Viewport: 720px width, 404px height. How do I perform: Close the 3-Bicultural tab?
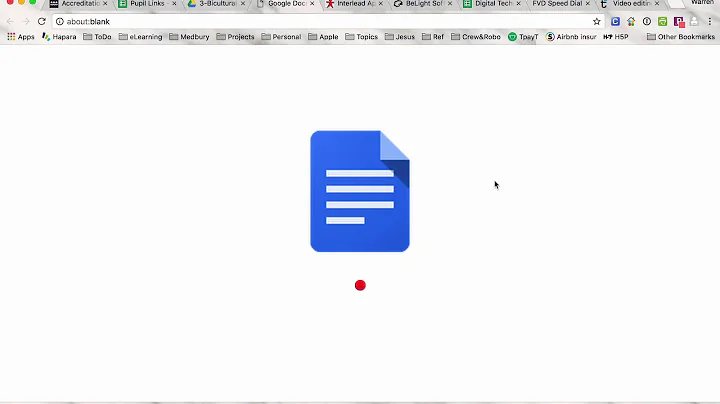243,4
